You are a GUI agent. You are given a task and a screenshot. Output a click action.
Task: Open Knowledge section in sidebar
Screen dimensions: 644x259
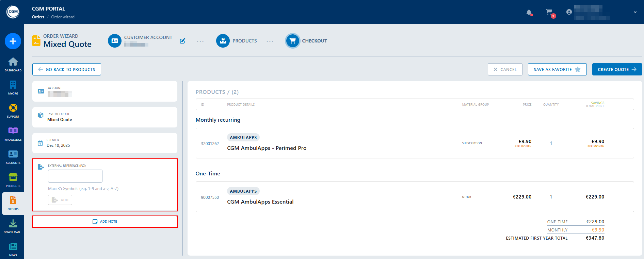pyautogui.click(x=13, y=134)
